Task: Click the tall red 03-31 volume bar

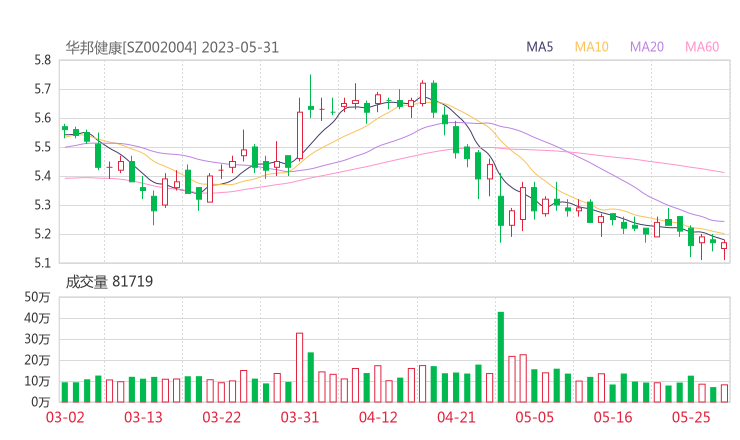Action: pos(300,368)
